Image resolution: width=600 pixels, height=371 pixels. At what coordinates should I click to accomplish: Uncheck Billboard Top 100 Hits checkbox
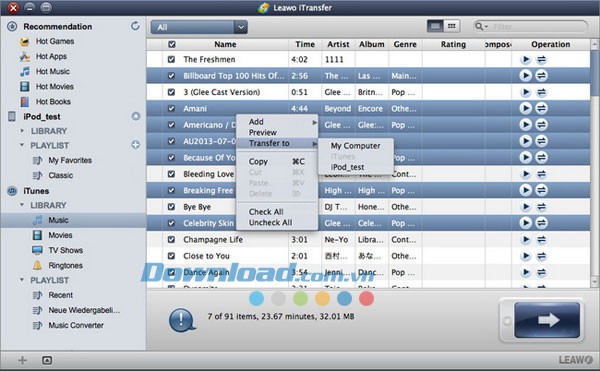click(171, 76)
